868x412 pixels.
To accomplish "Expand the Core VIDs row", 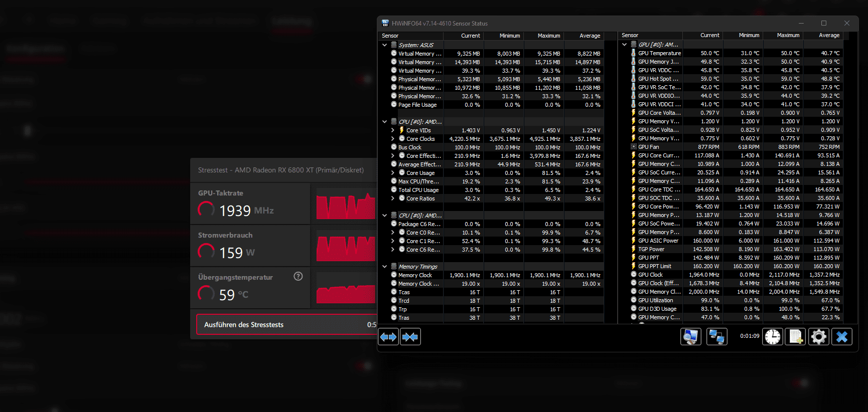I will [393, 130].
